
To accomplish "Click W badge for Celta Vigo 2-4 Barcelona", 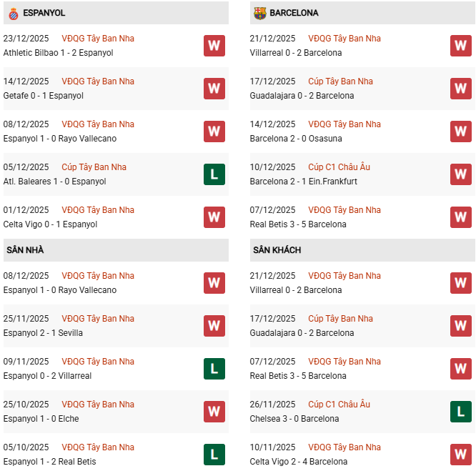I will 460,455.
